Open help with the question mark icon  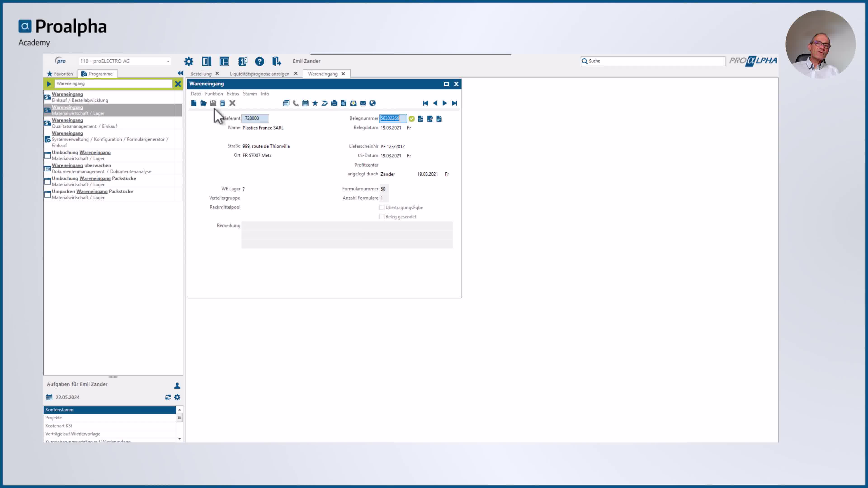point(259,61)
